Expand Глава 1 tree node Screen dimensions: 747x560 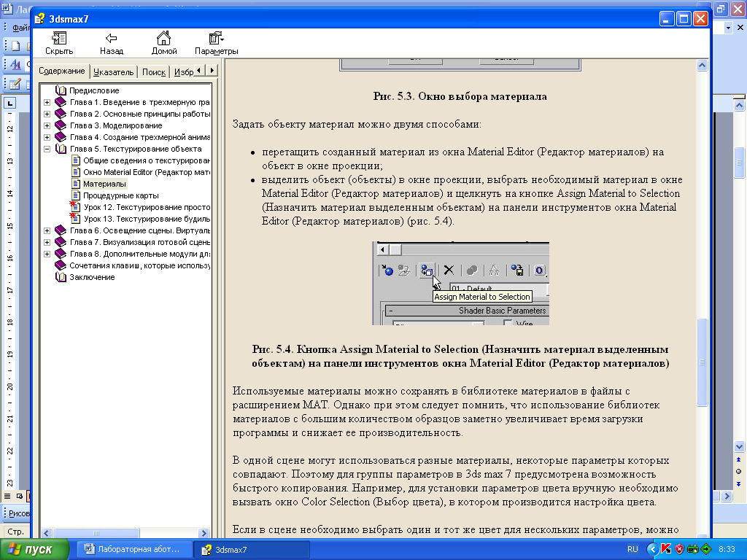(47, 102)
